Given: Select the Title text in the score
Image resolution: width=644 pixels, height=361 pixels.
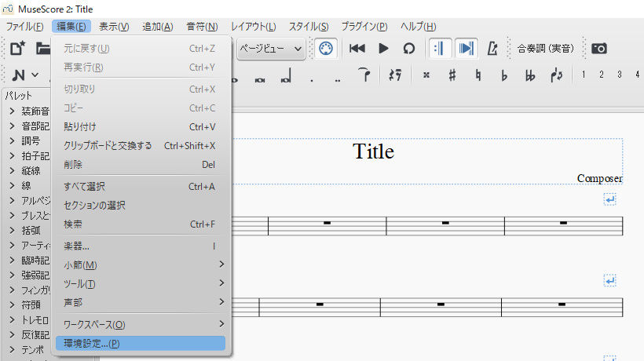Looking at the screenshot, I should coord(373,151).
